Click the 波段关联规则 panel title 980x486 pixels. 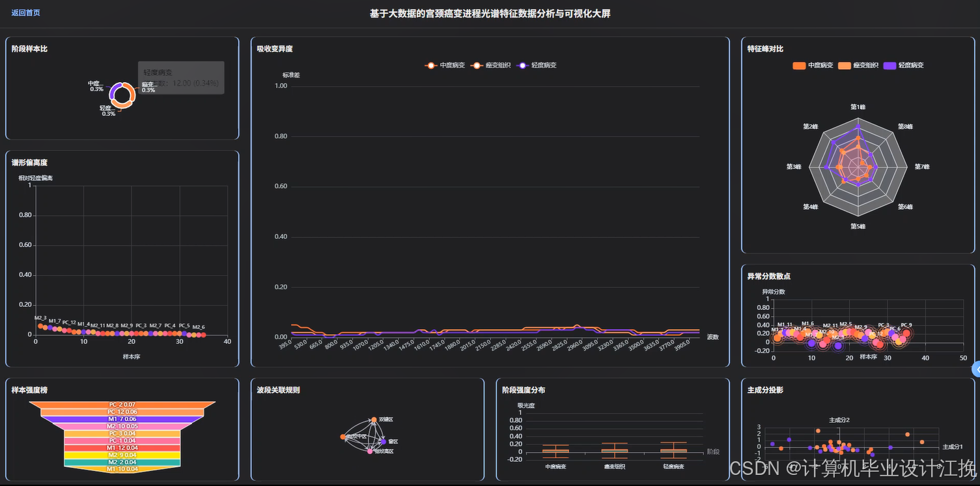coord(279,390)
